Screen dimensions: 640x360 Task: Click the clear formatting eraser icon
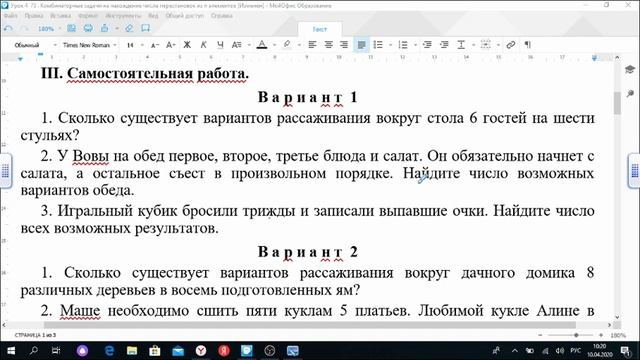129,28
